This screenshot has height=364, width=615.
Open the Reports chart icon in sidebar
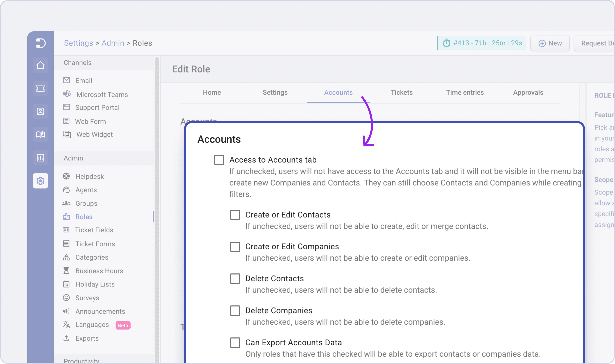[40, 158]
